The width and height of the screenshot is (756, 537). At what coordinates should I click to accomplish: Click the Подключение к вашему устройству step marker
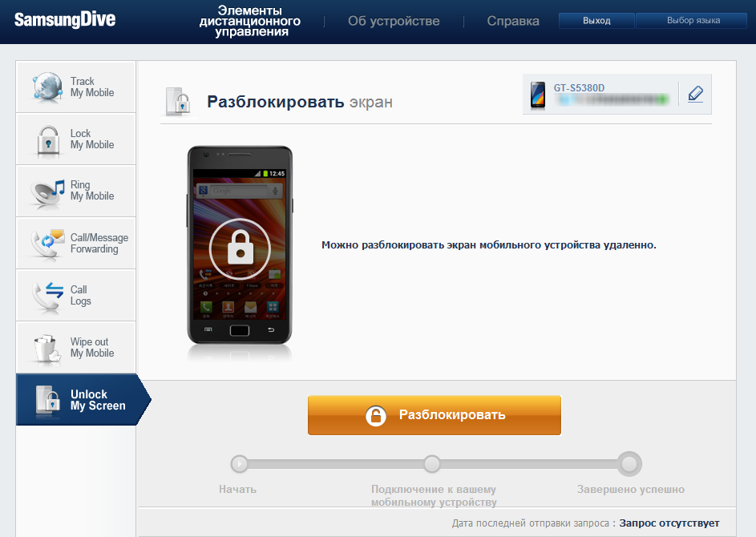click(x=432, y=464)
